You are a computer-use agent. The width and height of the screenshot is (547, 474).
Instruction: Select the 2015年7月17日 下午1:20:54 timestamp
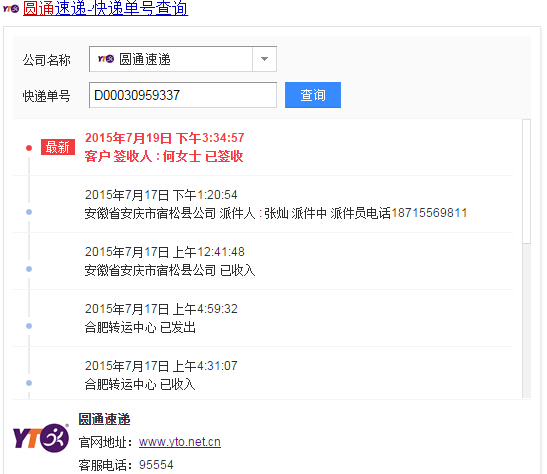161,195
